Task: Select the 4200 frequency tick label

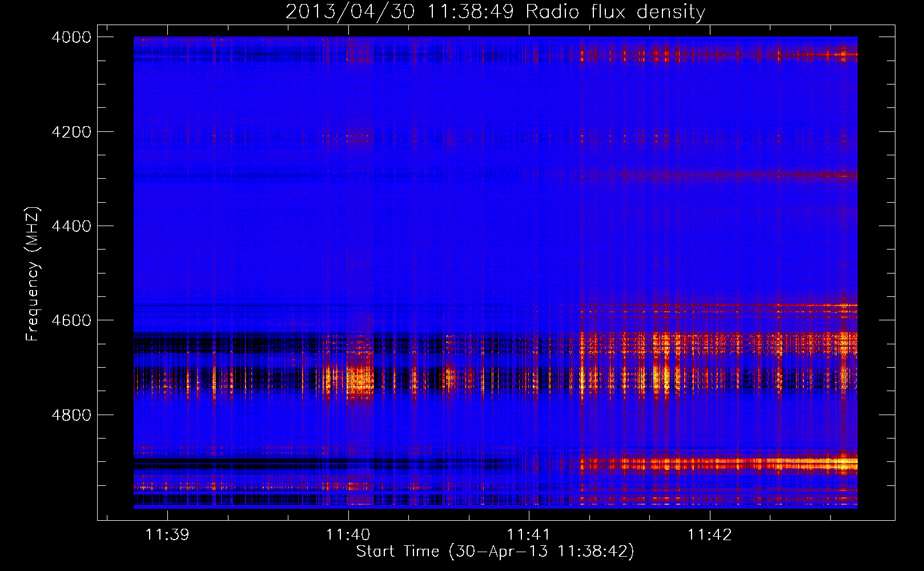Action: (71, 132)
